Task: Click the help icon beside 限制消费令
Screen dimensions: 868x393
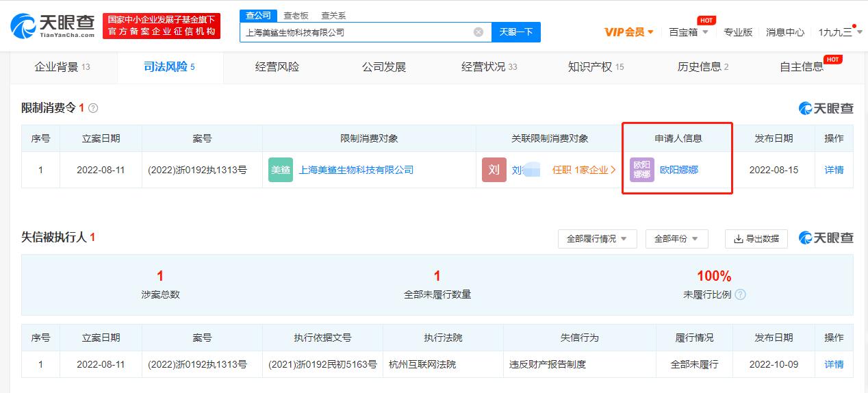Action: point(93,108)
